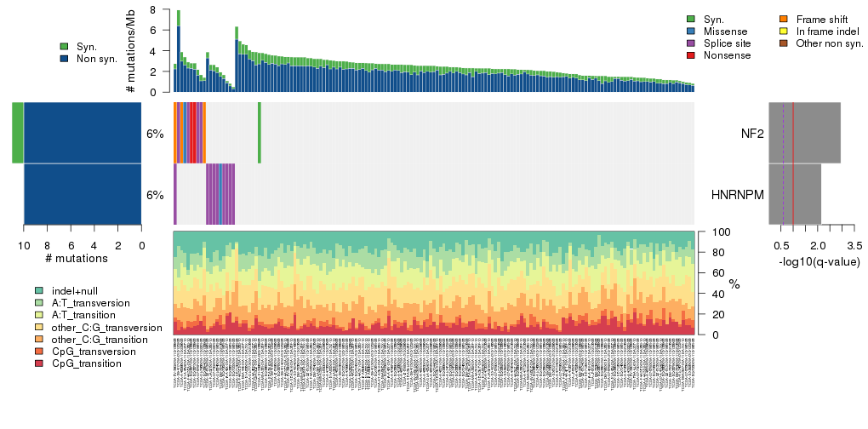Select the HNRNPM gene label
The width and height of the screenshot is (868, 429).
coord(737,195)
